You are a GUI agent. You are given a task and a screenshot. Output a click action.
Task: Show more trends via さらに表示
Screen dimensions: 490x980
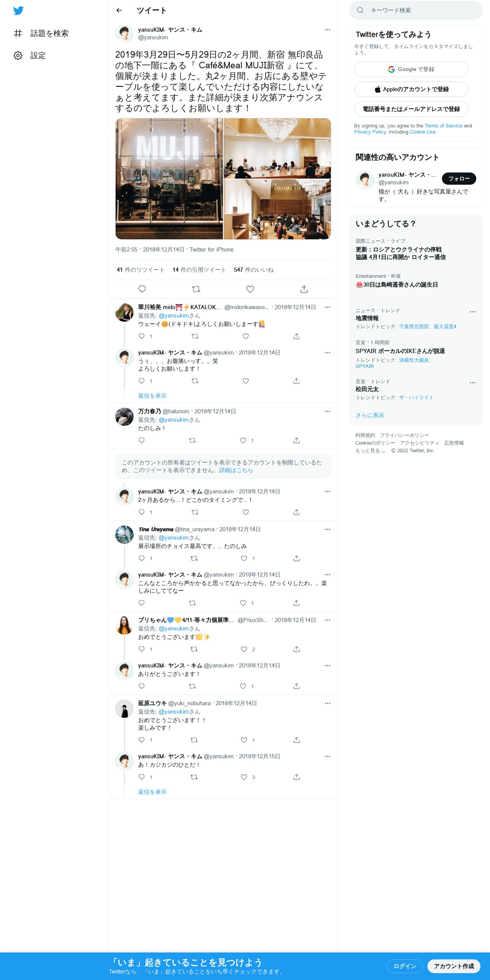point(370,415)
